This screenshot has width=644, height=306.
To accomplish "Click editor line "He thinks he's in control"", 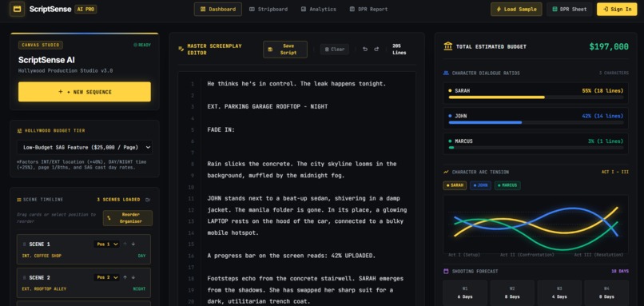I will [296, 83].
